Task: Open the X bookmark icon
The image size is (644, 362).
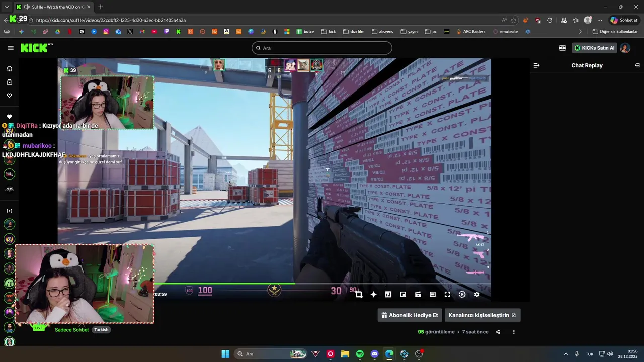Action: coord(130,31)
